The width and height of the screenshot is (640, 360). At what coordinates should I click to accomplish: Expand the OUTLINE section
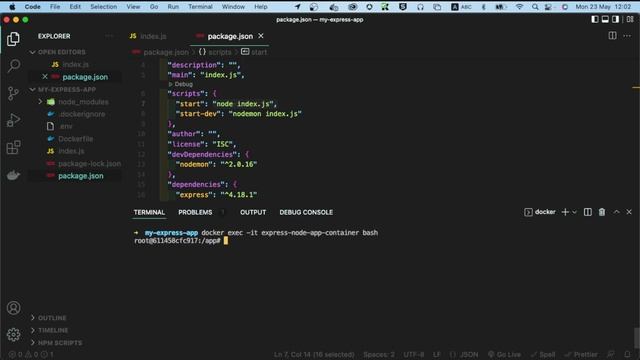[52, 318]
